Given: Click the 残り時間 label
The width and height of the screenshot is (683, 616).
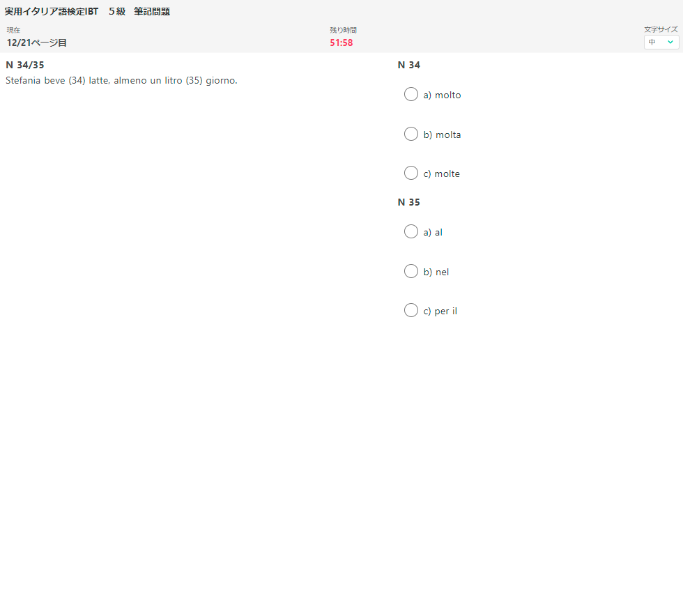Looking at the screenshot, I should point(343,30).
